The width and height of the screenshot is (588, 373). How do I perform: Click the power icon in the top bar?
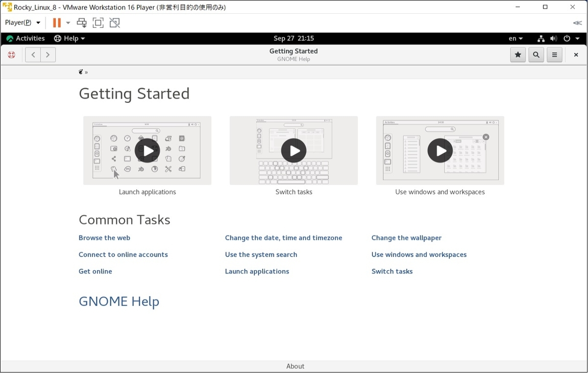(566, 38)
